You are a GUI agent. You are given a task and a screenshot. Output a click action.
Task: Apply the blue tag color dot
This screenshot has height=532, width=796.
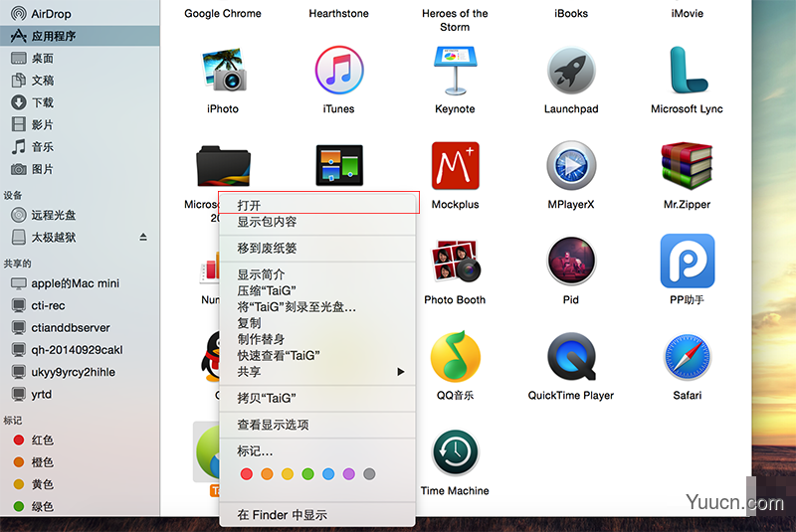tap(328, 474)
